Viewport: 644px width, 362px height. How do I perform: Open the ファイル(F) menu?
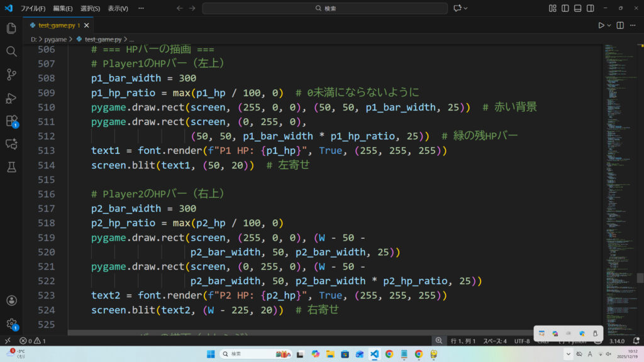click(x=33, y=9)
